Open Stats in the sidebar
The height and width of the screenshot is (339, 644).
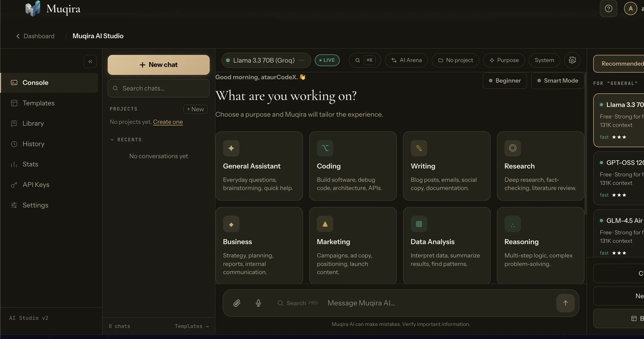pos(49,164)
